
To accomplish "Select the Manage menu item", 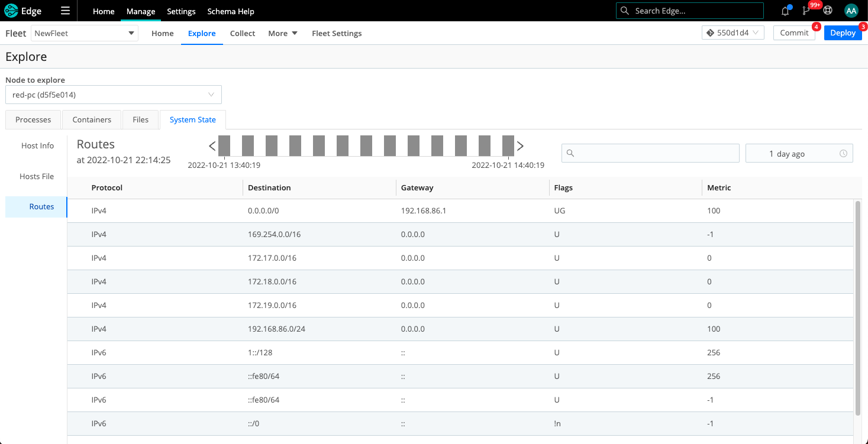I will 140,11.
